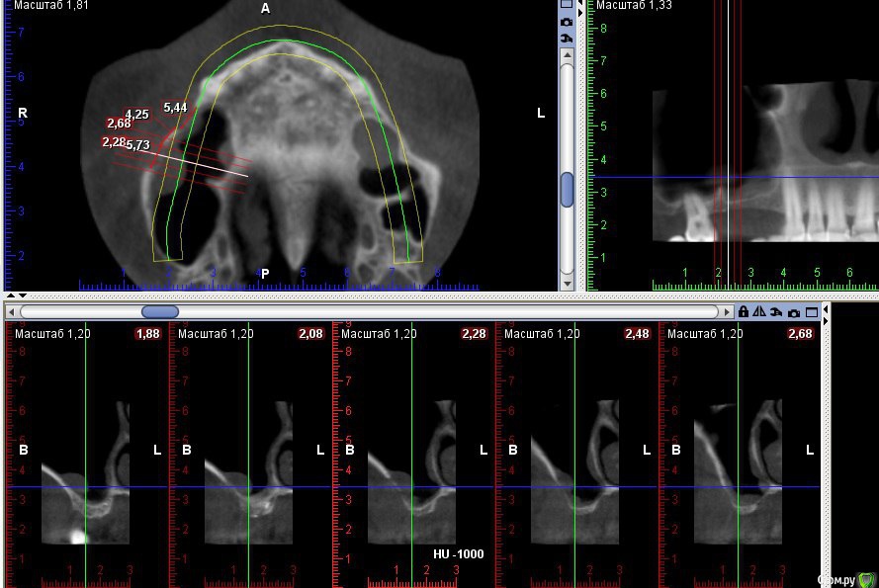
Task: Open wrench settings in axial view toolbar
Action: [567, 38]
